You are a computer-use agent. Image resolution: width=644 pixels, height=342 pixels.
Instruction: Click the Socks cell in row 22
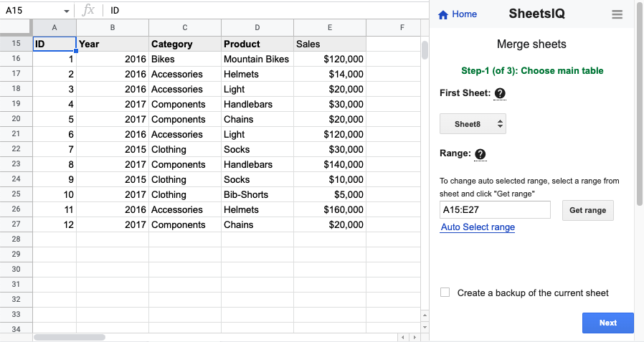pos(257,149)
